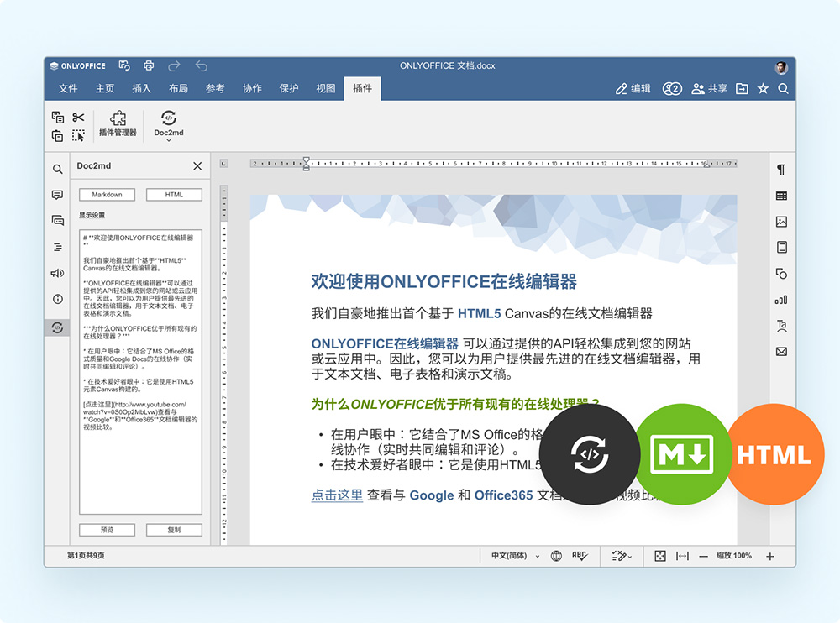Open mail merge settings in right sidebar

781,352
